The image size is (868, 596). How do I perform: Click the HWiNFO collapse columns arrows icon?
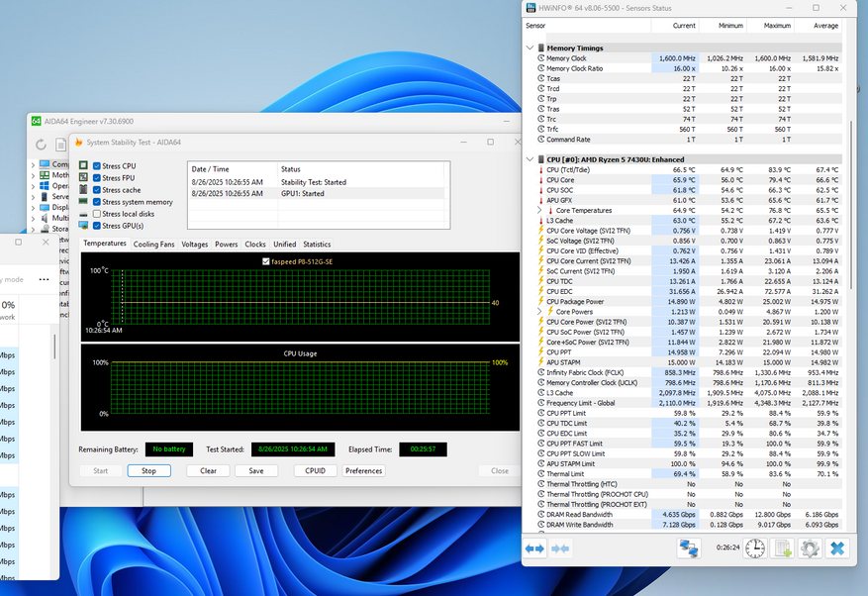point(560,547)
